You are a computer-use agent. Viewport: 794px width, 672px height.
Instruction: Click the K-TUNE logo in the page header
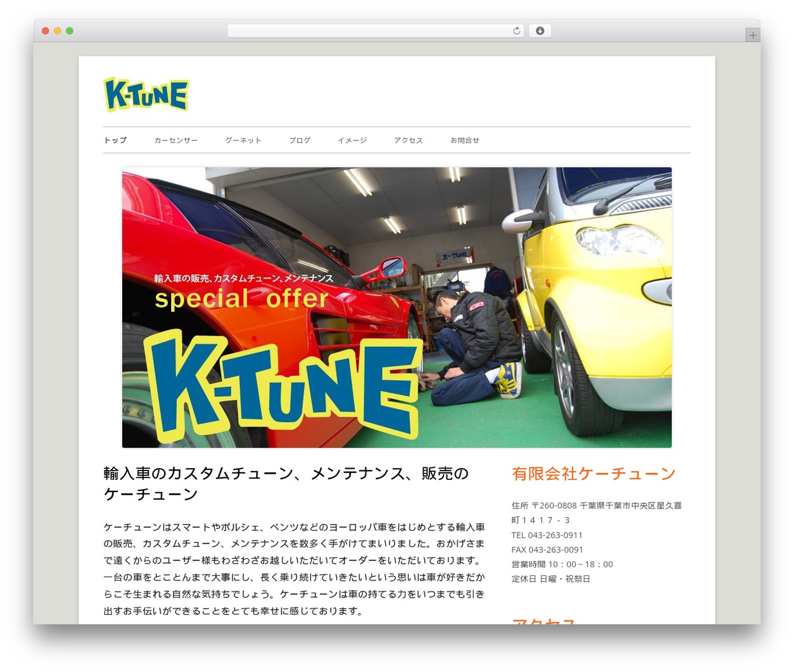146,95
